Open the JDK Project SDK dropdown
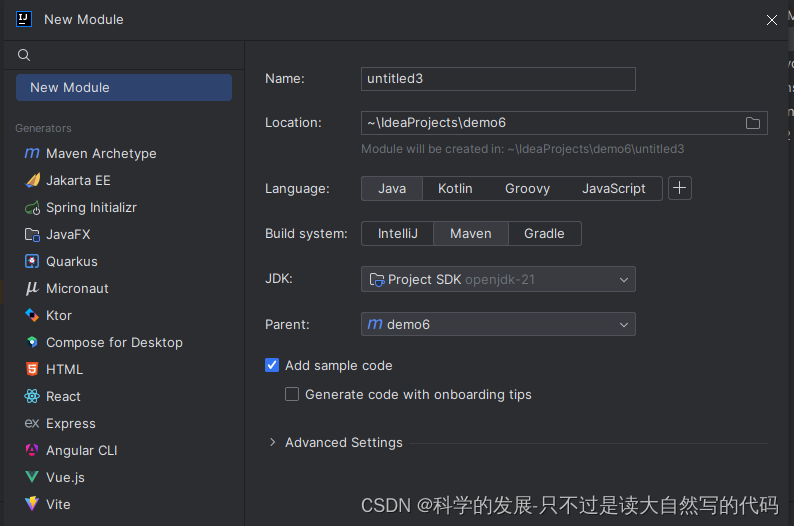 click(498, 279)
